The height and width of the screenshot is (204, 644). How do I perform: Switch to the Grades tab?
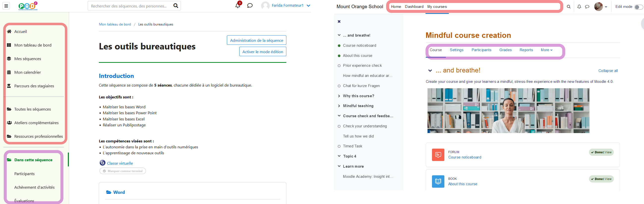[505, 50]
